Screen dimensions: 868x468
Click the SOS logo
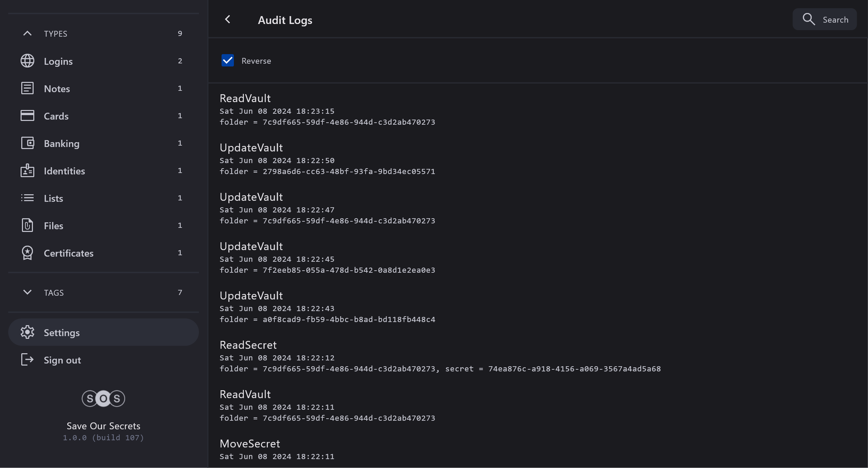(x=103, y=398)
